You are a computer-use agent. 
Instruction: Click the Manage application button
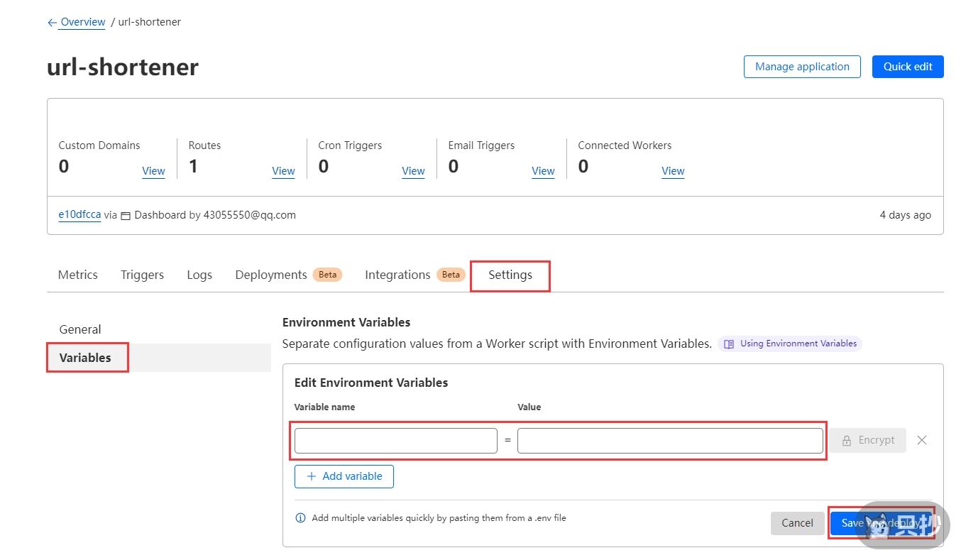pyautogui.click(x=802, y=67)
